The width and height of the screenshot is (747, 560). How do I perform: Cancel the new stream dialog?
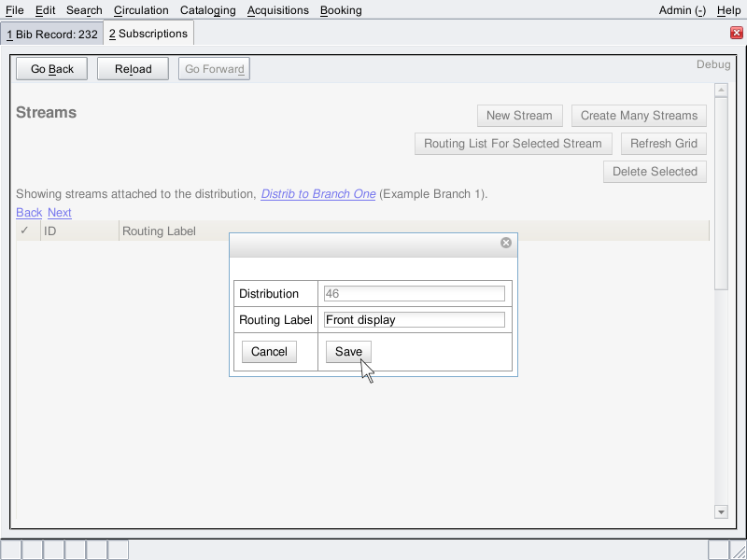pyautogui.click(x=269, y=352)
